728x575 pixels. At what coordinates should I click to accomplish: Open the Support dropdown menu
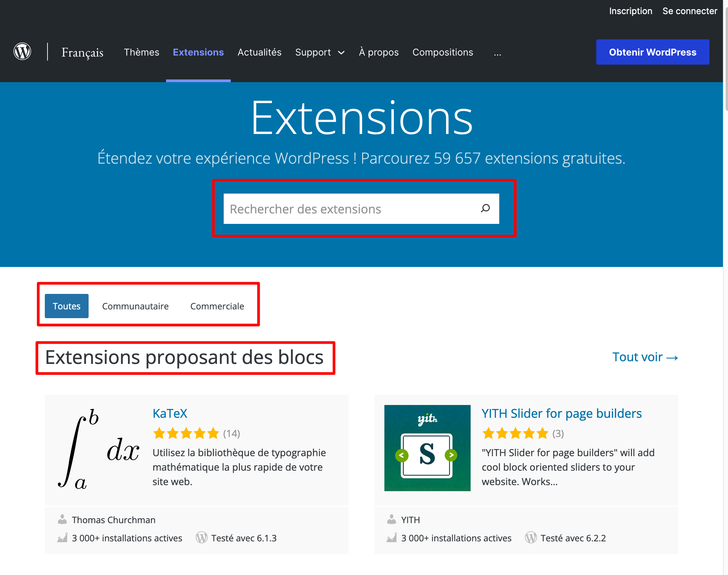tap(319, 52)
